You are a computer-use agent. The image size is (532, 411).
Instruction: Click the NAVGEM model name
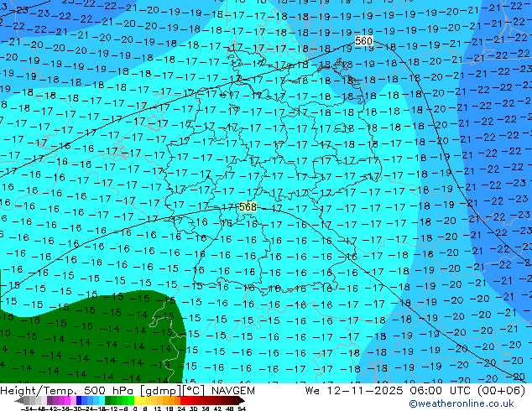coord(232,391)
